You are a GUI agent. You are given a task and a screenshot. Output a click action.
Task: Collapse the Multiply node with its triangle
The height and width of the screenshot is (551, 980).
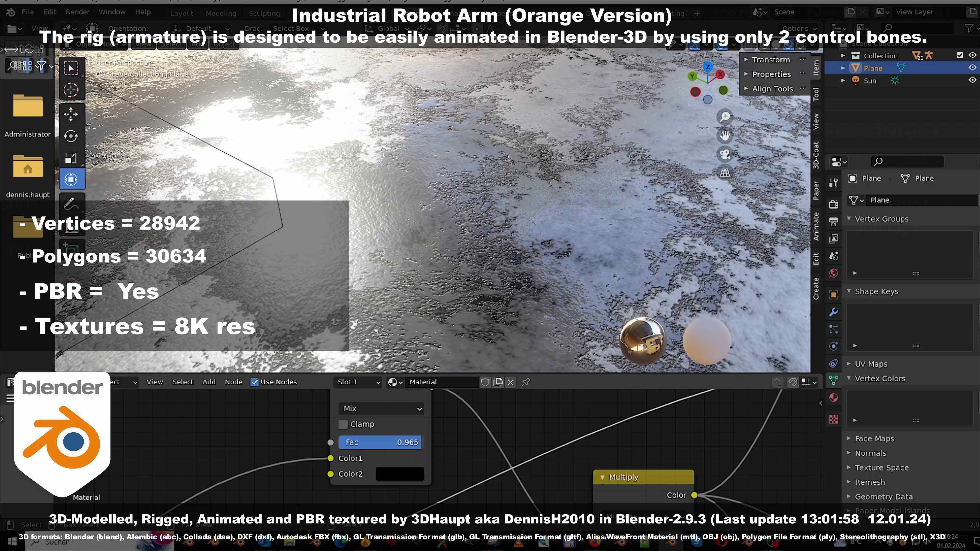pos(602,477)
